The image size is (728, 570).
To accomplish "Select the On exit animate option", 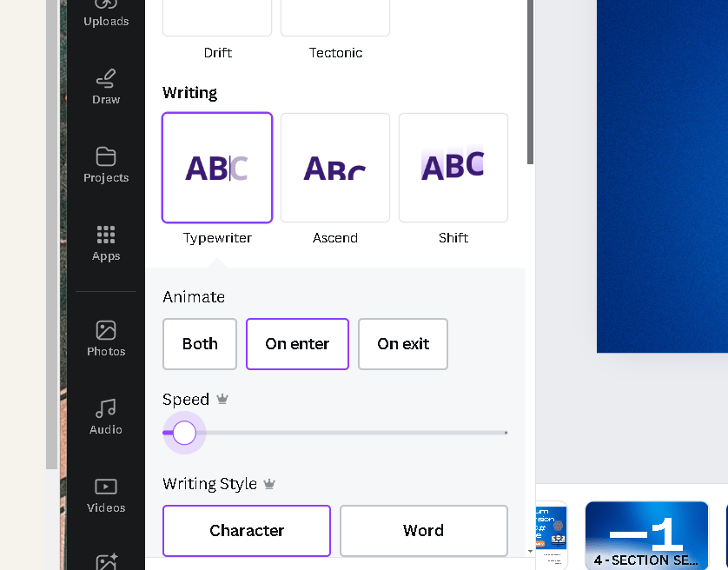I will (403, 344).
